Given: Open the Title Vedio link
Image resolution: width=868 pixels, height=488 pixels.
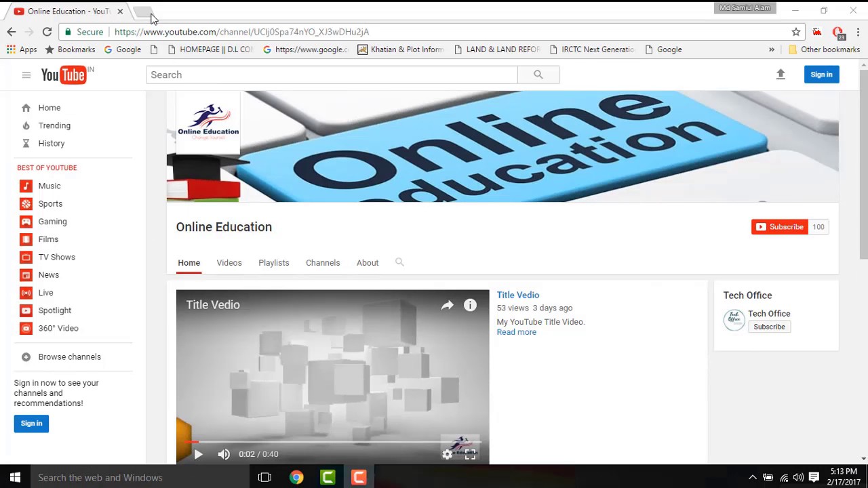Looking at the screenshot, I should tap(518, 295).
